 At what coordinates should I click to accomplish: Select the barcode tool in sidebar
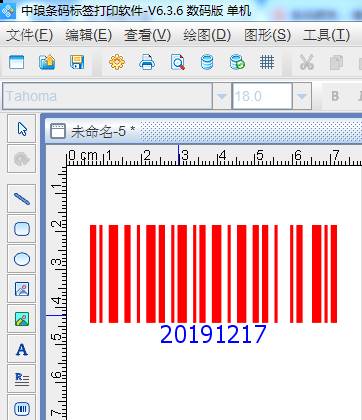[x=22, y=408]
